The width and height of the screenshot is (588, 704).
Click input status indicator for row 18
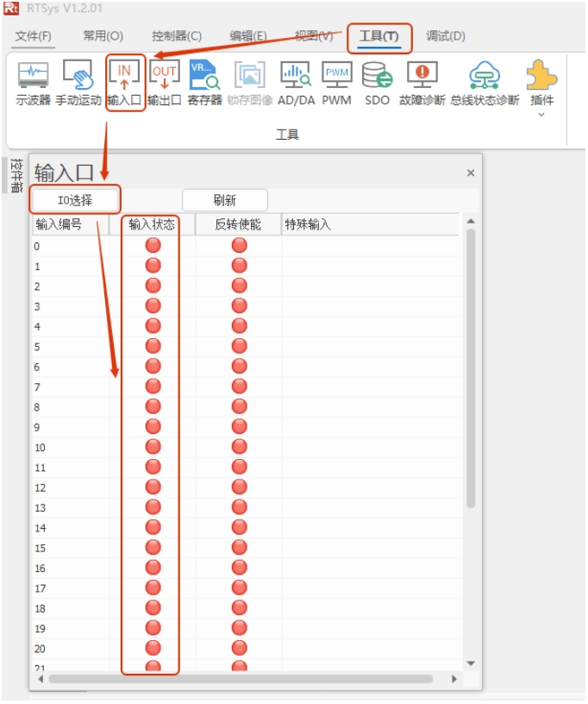[x=153, y=608]
